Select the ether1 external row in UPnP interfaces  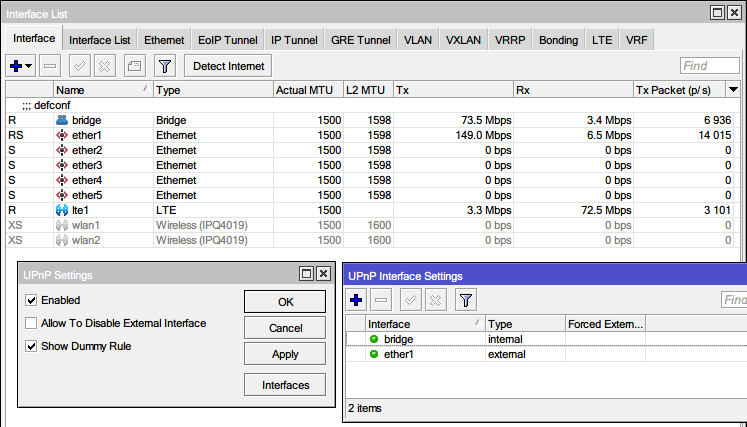(546, 354)
